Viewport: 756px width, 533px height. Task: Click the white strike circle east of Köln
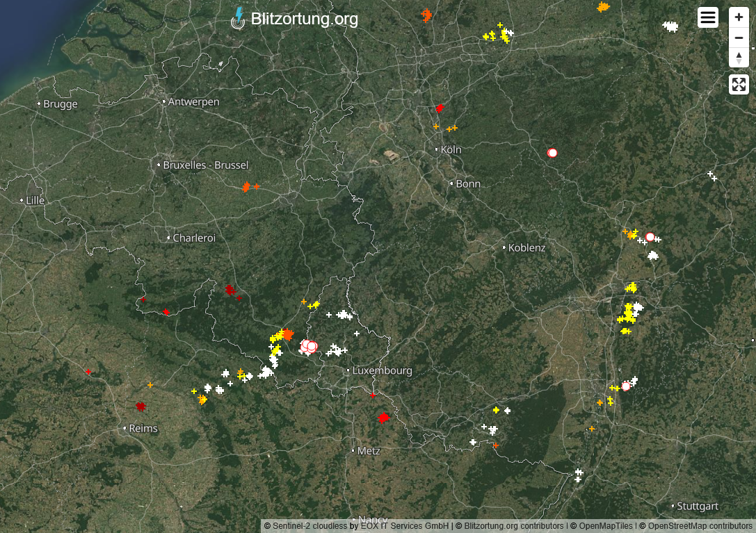click(552, 153)
